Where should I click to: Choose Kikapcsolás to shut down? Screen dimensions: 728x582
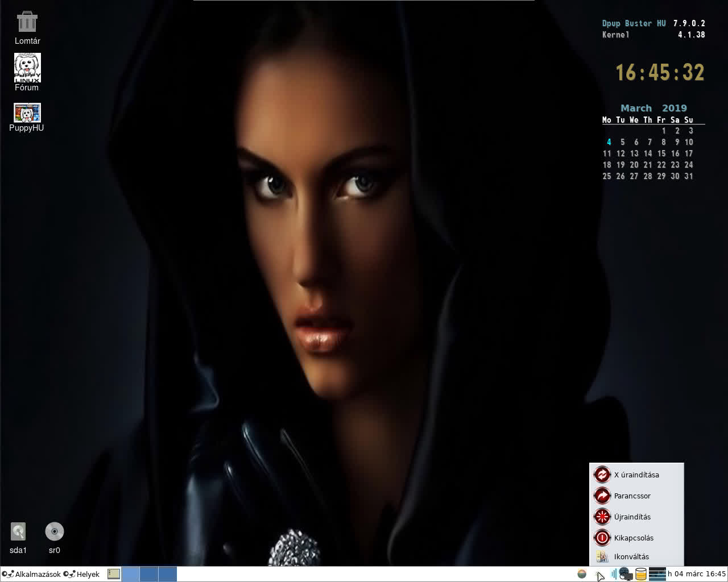(636, 538)
